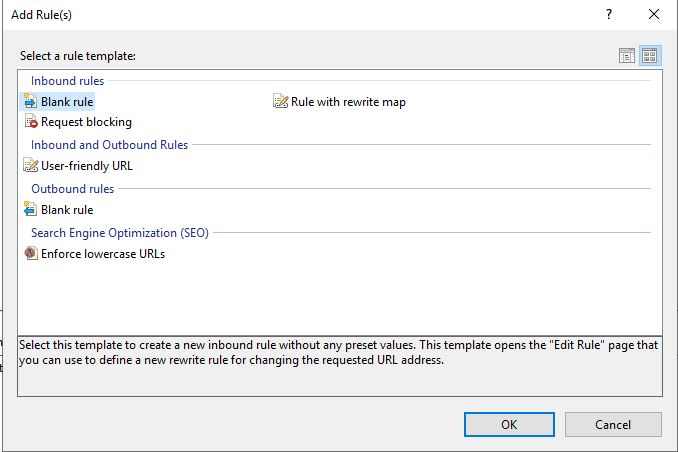Click the Request blocking template icon

[x=30, y=122]
